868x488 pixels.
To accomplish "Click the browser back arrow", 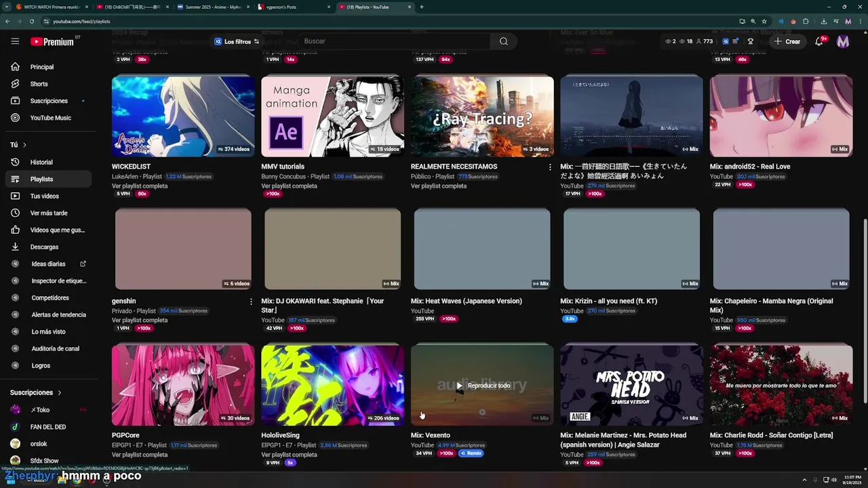I will (7, 21).
